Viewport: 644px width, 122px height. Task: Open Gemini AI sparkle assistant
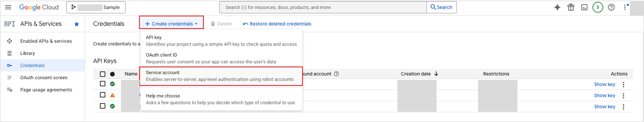click(x=557, y=7)
